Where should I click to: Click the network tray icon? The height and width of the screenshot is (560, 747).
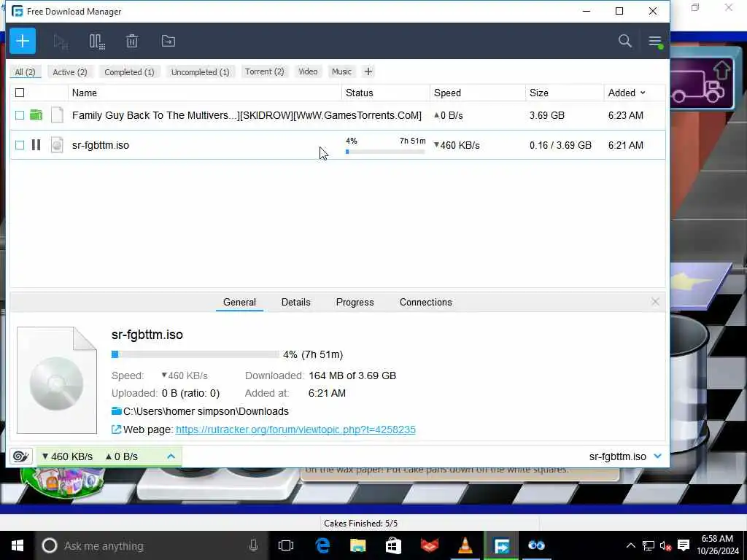649,545
